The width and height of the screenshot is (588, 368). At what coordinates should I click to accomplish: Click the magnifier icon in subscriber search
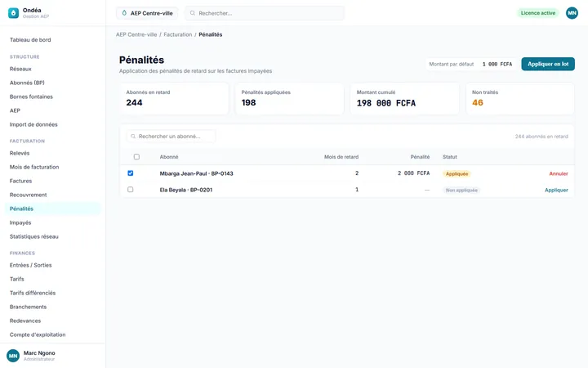pos(133,137)
